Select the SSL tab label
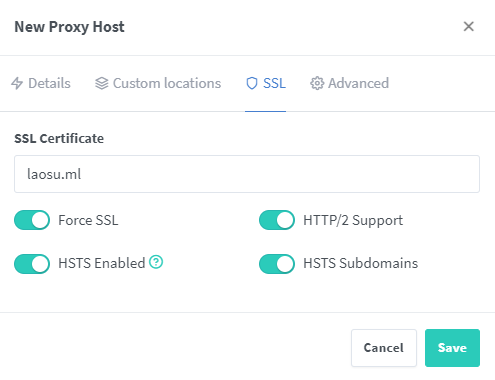Viewport: 495px width, 380px height. (274, 83)
